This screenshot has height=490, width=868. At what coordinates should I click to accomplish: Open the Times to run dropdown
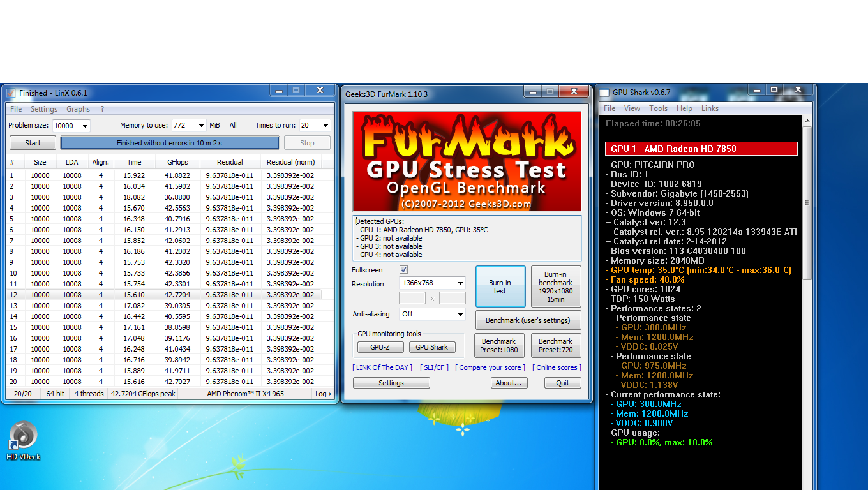325,126
